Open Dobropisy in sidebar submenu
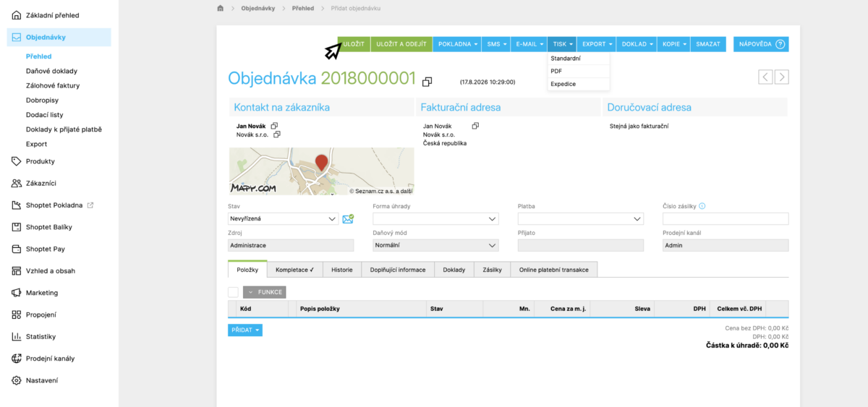This screenshot has width=868, height=407. tap(42, 100)
